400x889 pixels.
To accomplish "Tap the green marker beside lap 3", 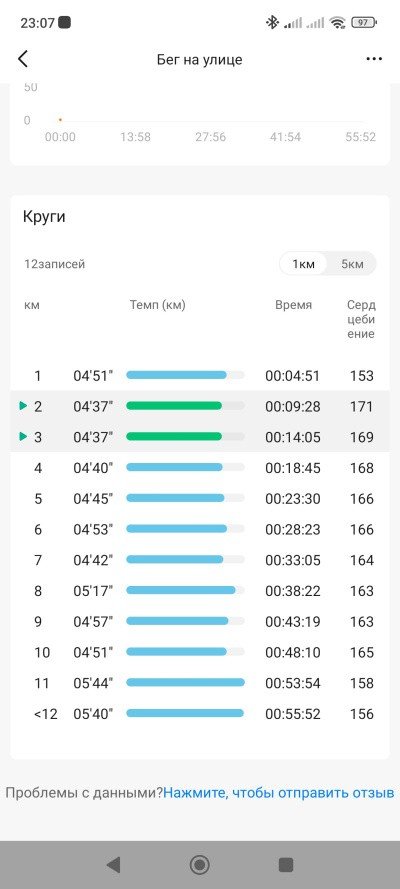I will (23, 437).
